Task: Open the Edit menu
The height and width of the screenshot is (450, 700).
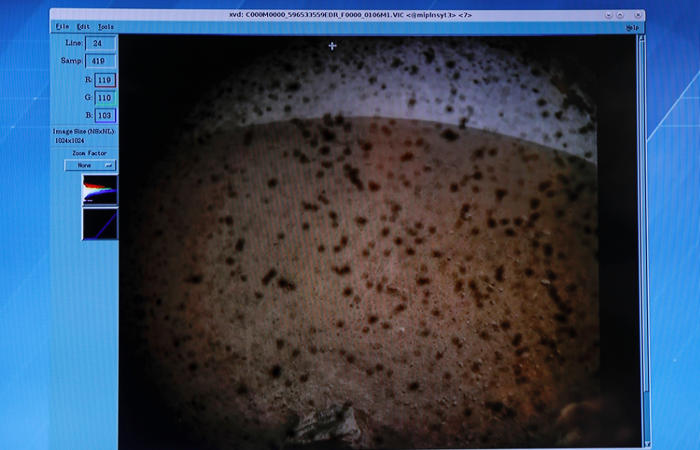Action: coord(84,26)
